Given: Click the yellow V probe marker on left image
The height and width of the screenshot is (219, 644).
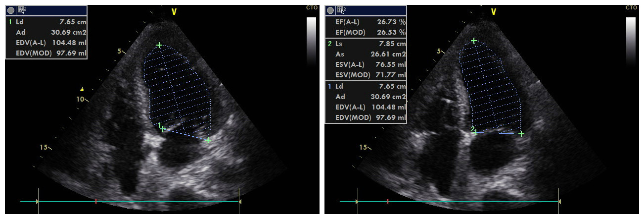Looking at the screenshot, I should (x=174, y=12).
